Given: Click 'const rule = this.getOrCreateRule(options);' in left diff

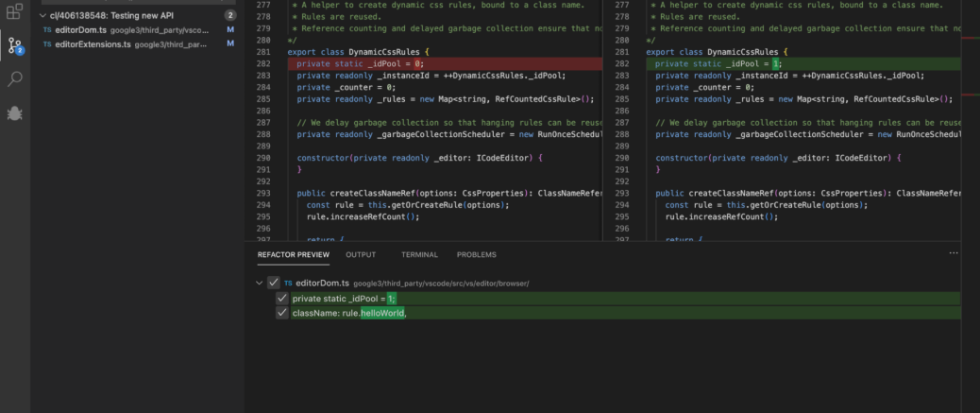Looking at the screenshot, I should tap(408, 205).
